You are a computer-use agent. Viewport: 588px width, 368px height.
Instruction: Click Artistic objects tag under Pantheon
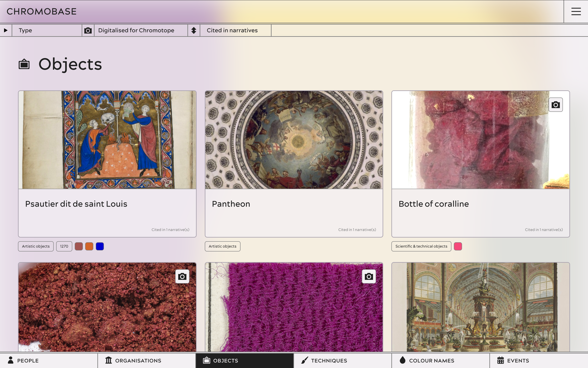point(223,246)
